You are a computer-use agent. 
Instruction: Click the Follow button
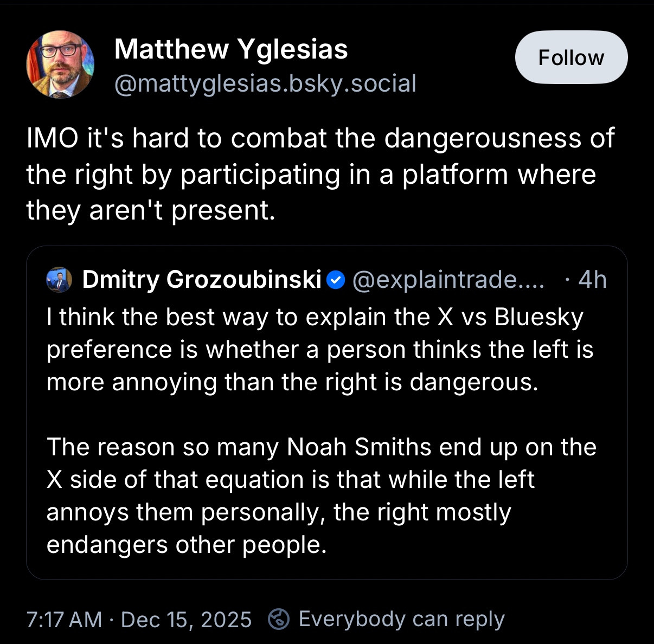click(x=571, y=57)
